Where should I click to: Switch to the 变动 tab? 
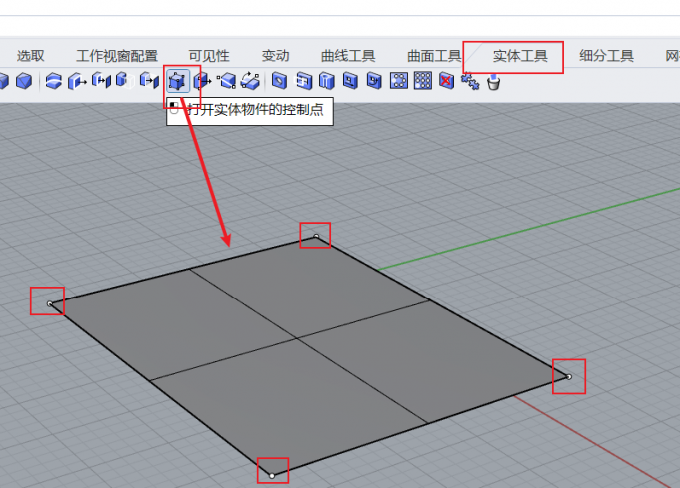tap(275, 56)
